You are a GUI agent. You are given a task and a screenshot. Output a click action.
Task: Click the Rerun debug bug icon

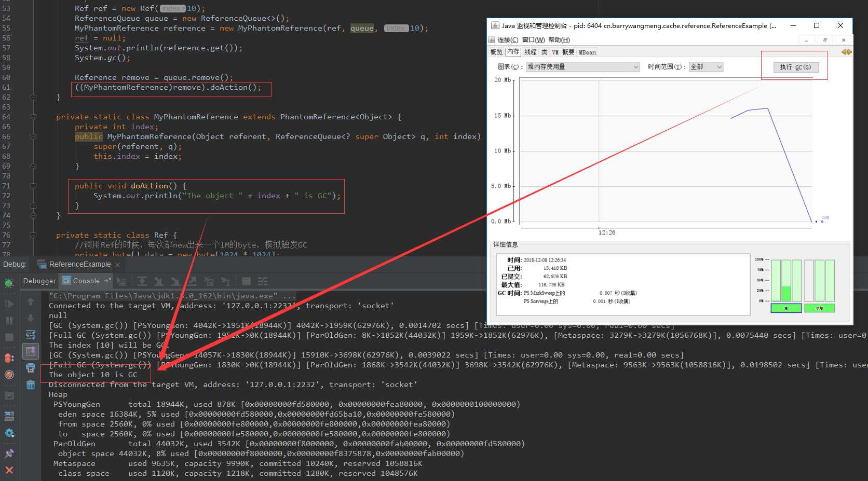(x=9, y=283)
